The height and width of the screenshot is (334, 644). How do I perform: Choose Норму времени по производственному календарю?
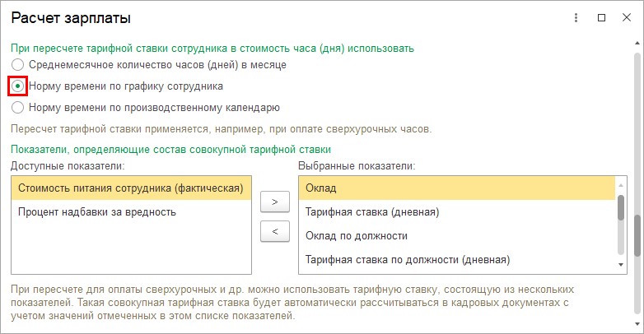tap(17, 107)
